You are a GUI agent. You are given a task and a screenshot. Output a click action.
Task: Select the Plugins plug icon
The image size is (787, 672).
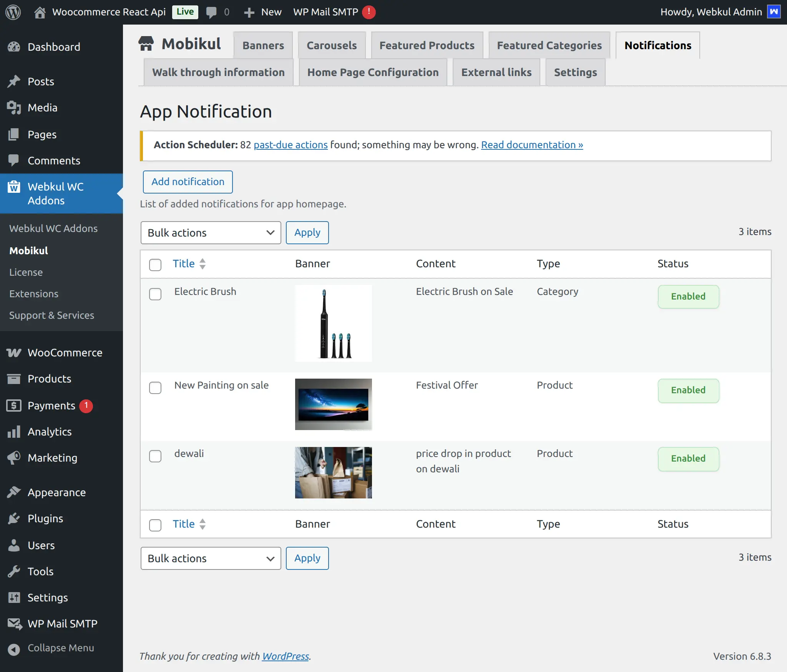click(14, 518)
